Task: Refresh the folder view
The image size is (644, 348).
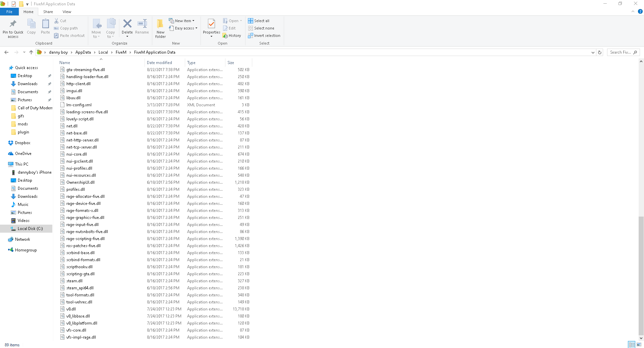Action: point(600,52)
